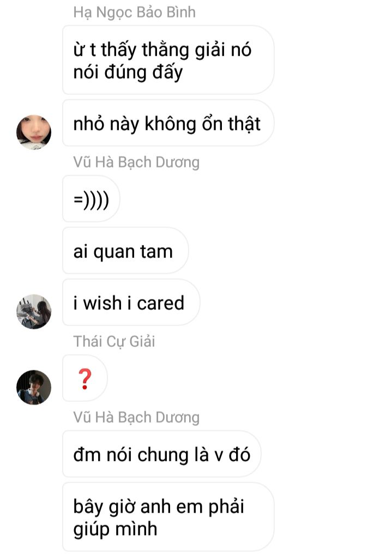Screen dimensions: 392x554
Task: Select message 'ừ t thấy thằng giải nó nói đúng đấy'
Action: point(168,60)
